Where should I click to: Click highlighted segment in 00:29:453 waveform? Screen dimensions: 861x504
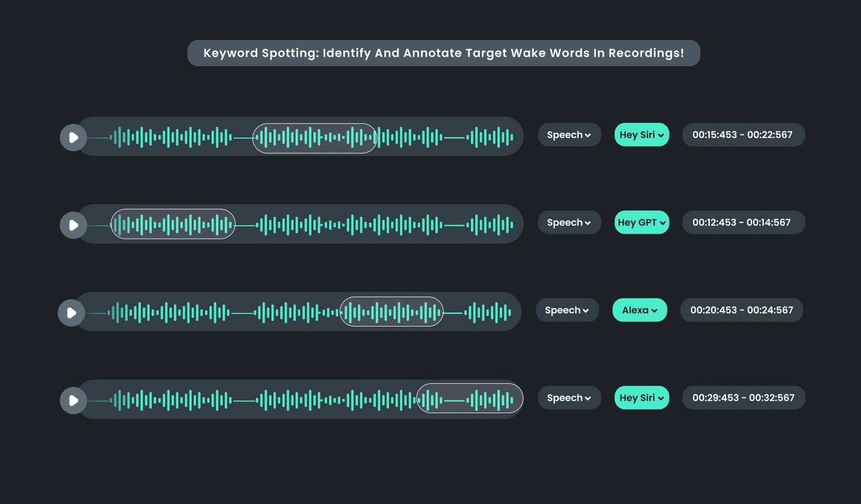coord(470,398)
